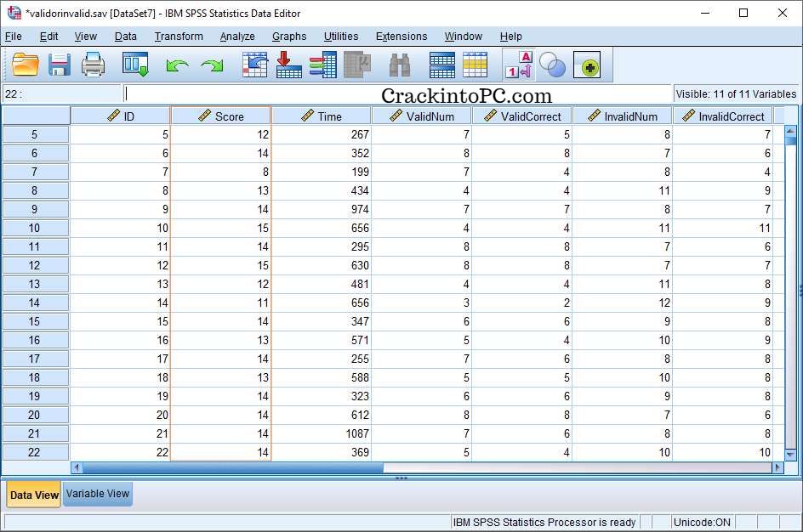Click Time value 369 in row 22
The image size is (803, 532).
pos(321,452)
